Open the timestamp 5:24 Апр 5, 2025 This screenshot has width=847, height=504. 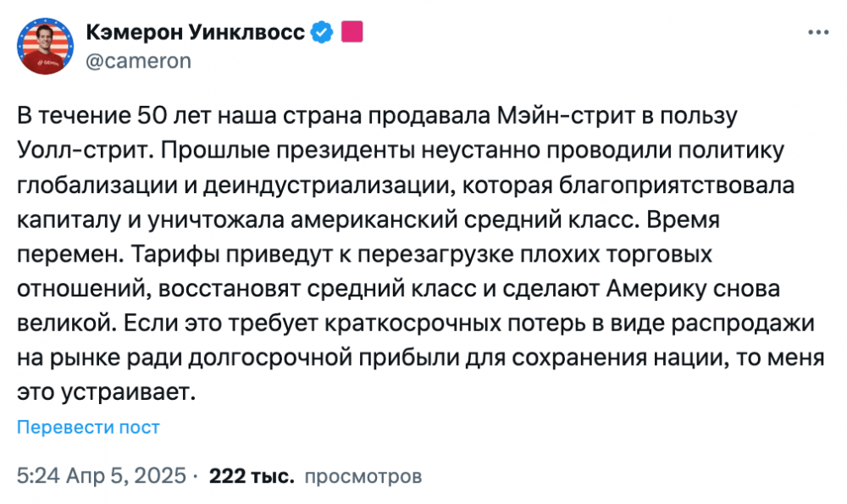pyautogui.click(x=102, y=476)
